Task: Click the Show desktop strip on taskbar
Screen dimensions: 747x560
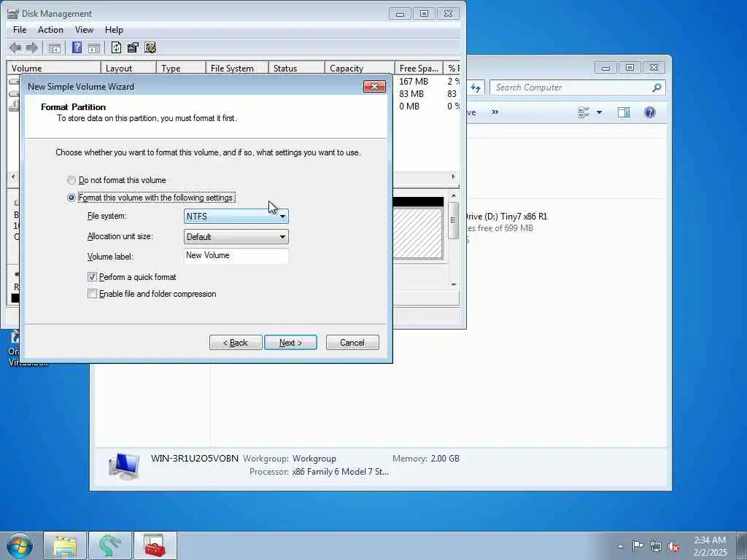Action: click(x=742, y=545)
